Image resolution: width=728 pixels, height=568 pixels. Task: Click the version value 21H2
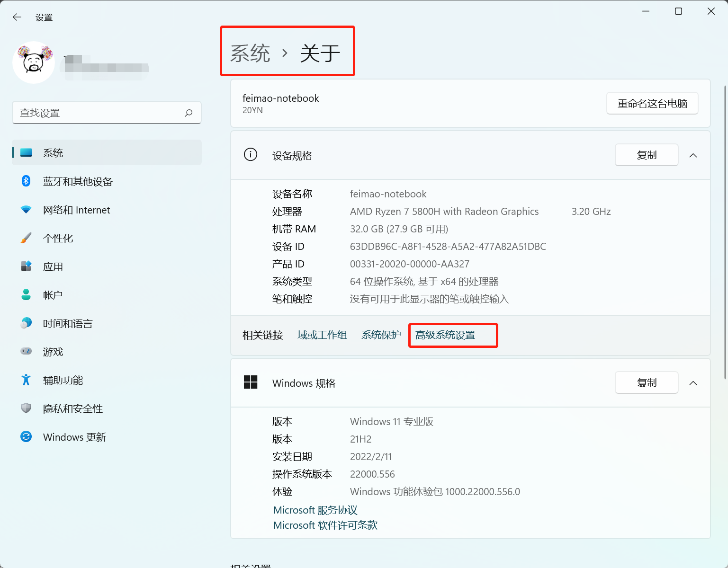(x=361, y=439)
